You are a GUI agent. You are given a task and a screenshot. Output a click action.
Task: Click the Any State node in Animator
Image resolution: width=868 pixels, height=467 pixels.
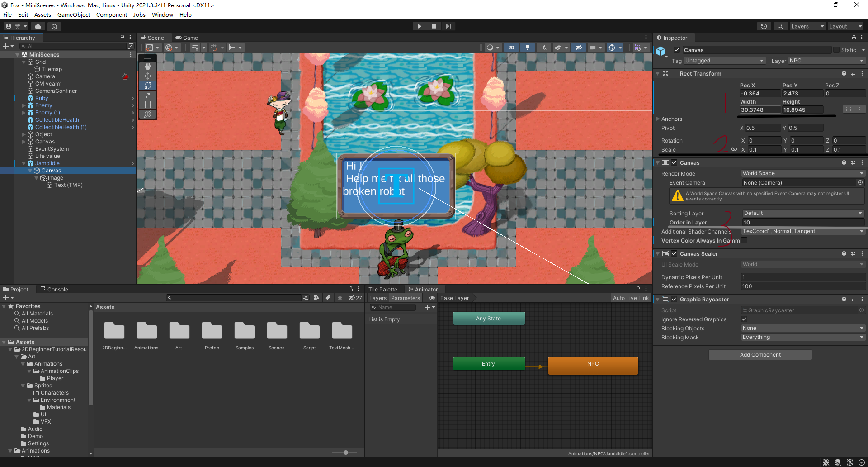pyautogui.click(x=489, y=319)
